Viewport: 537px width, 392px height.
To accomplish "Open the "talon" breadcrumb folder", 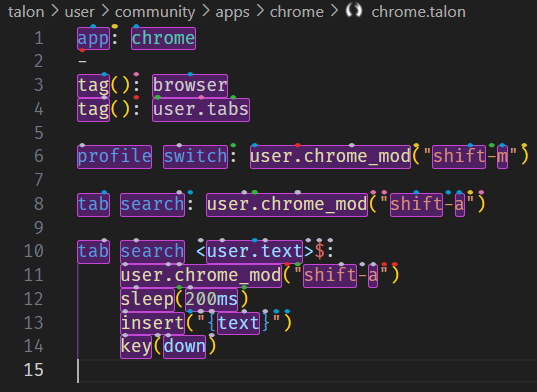I will pyautogui.click(x=26, y=12).
